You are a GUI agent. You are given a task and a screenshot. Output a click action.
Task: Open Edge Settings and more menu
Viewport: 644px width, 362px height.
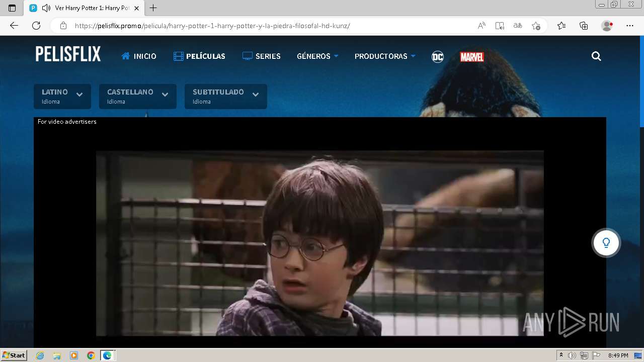click(630, 26)
